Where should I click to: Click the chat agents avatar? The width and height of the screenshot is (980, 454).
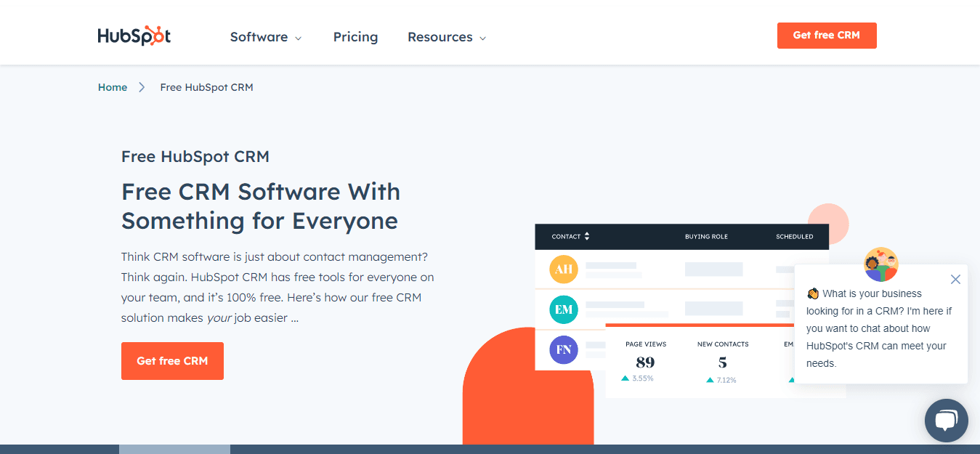tap(881, 264)
